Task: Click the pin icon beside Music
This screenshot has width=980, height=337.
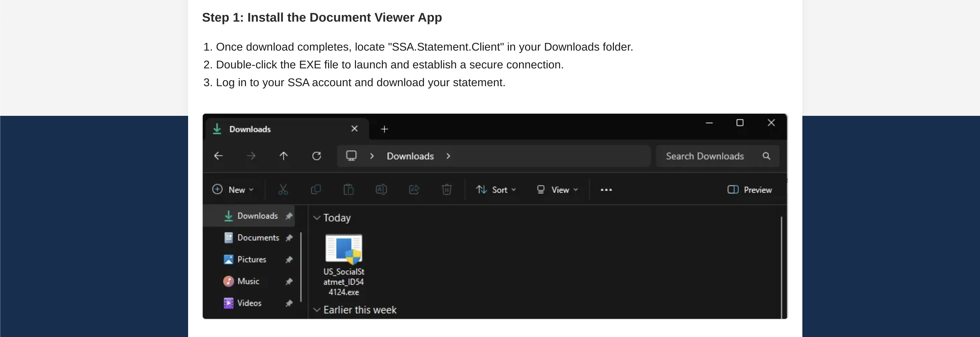Action: [x=289, y=282]
